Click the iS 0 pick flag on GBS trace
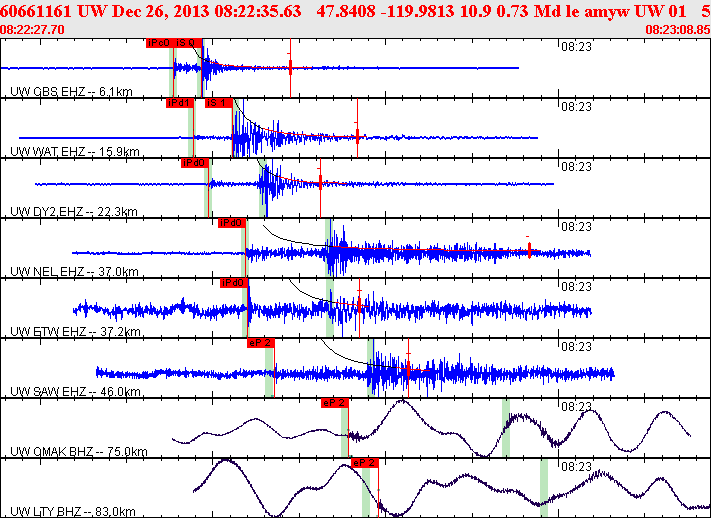Image resolution: width=711 pixels, height=518 pixels. tap(188, 43)
